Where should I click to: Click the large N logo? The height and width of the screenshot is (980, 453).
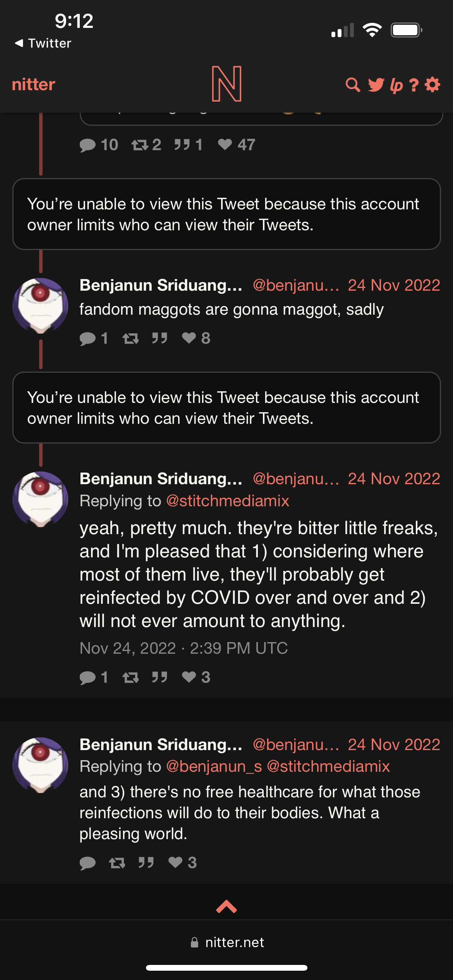[x=226, y=84]
